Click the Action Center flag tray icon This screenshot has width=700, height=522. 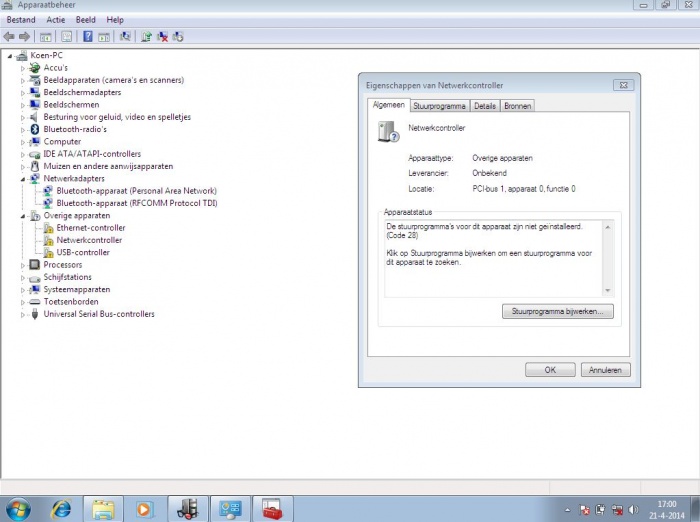click(584, 509)
